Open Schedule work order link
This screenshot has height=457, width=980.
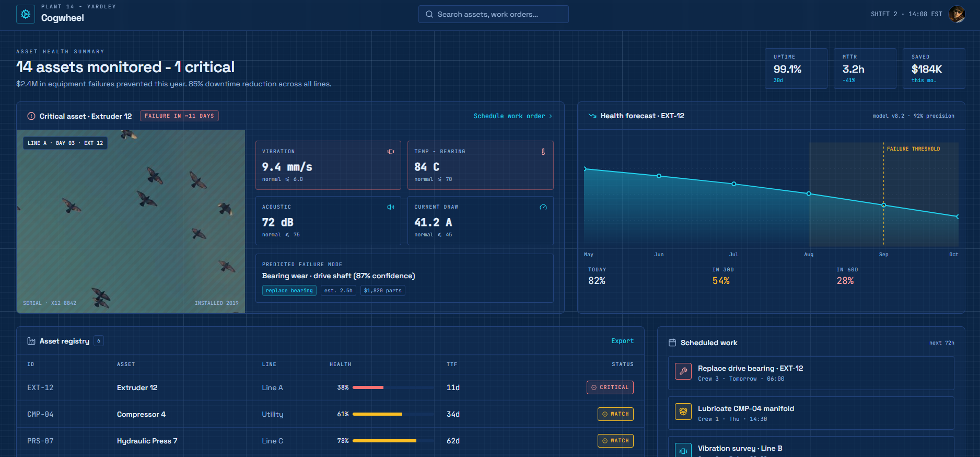pos(512,116)
